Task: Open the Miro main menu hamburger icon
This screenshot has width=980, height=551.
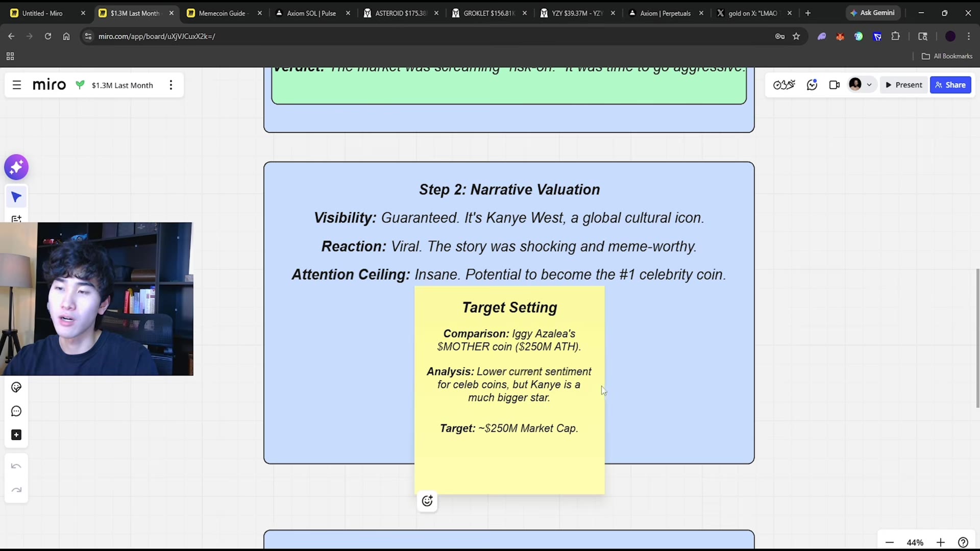Action: tap(17, 85)
